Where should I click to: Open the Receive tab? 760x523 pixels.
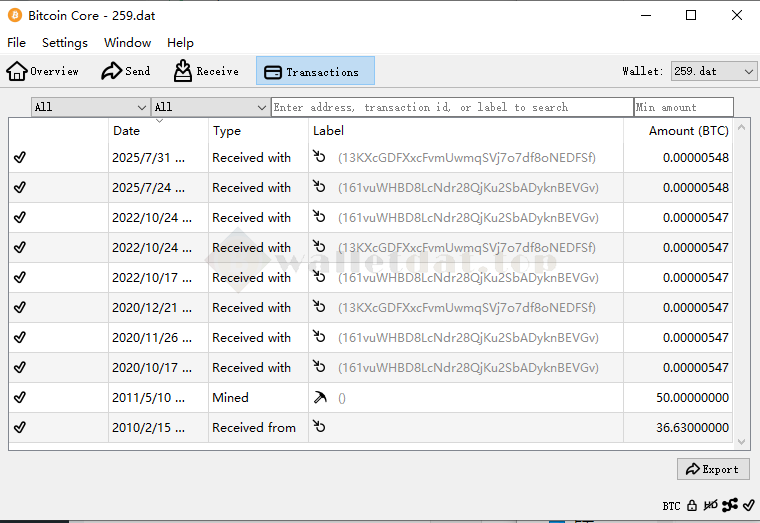(x=206, y=71)
